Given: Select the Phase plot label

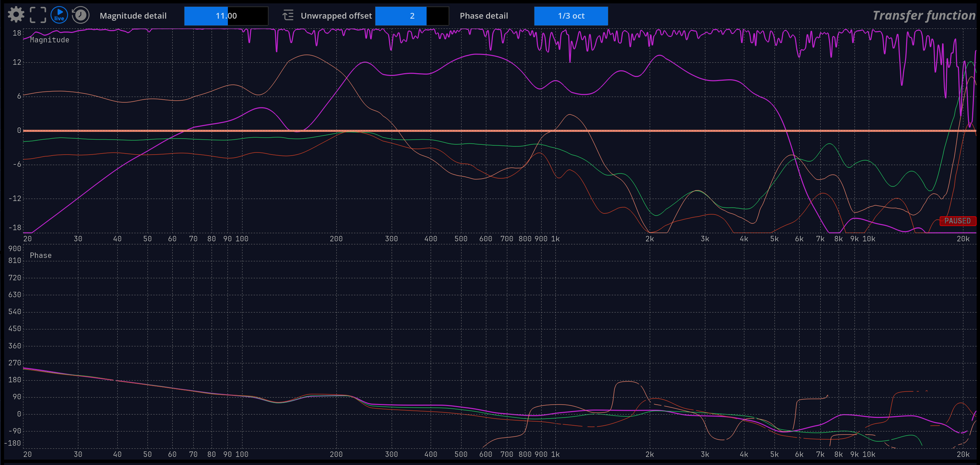Looking at the screenshot, I should click(x=41, y=256).
